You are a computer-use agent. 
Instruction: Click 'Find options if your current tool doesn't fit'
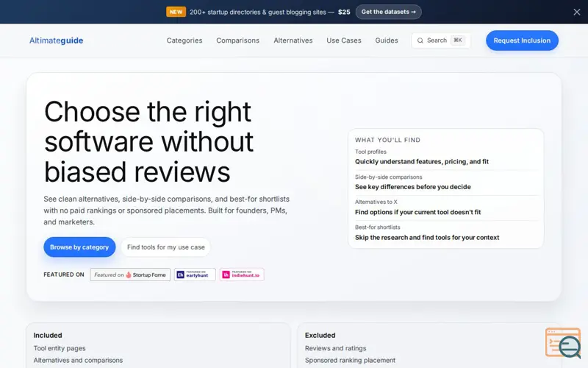[417, 212]
